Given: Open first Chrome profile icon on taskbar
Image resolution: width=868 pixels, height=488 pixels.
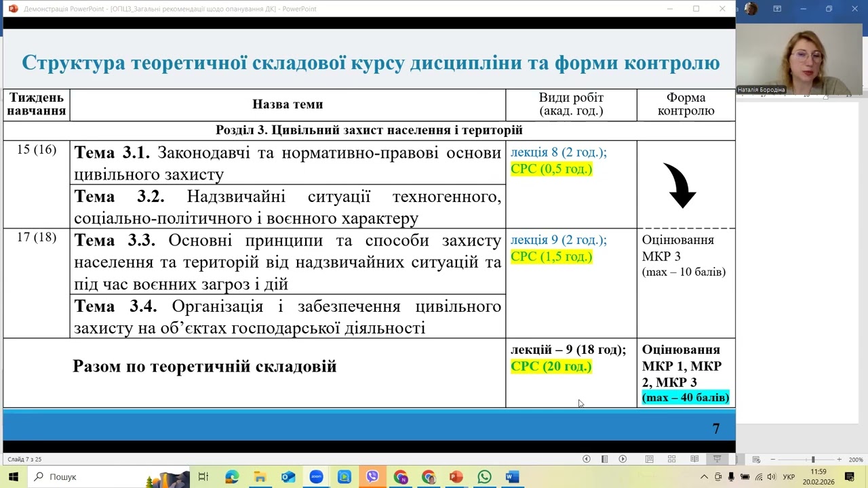Looking at the screenshot, I should pos(400,477).
